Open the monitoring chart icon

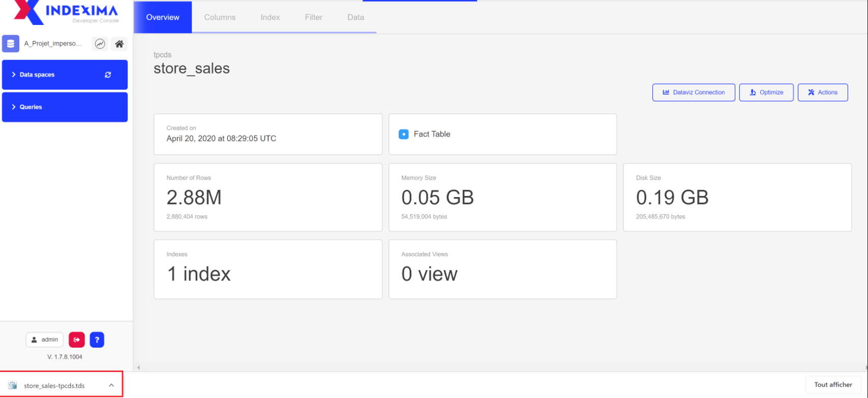(x=100, y=44)
